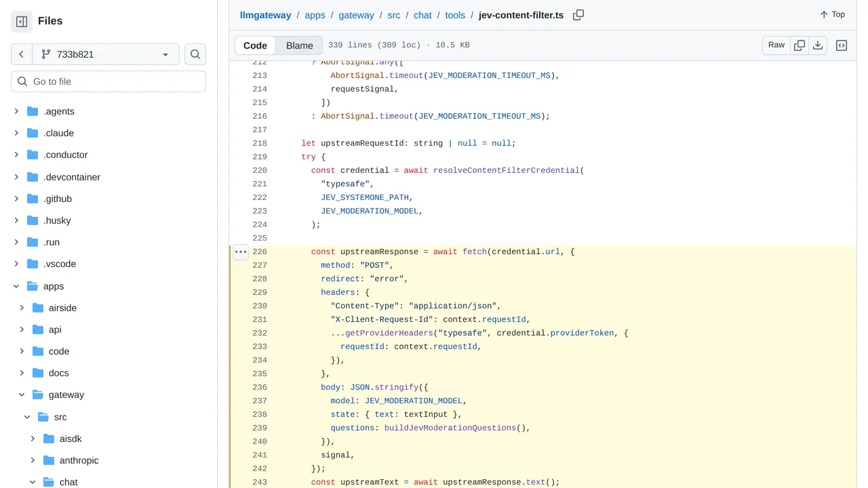
Task: Select the .conductor folder icon
Action: pyautogui.click(x=32, y=155)
